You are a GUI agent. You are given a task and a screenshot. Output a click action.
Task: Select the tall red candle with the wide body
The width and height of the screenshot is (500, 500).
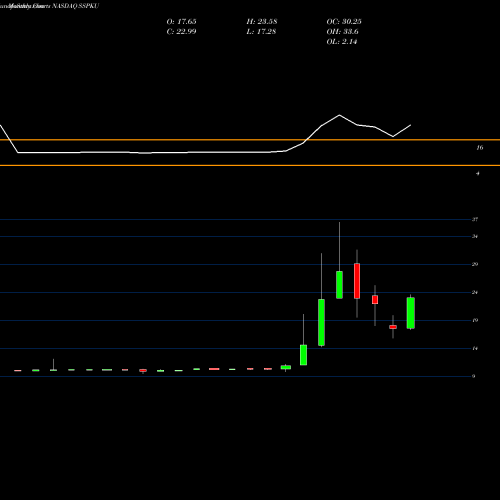[357, 281]
